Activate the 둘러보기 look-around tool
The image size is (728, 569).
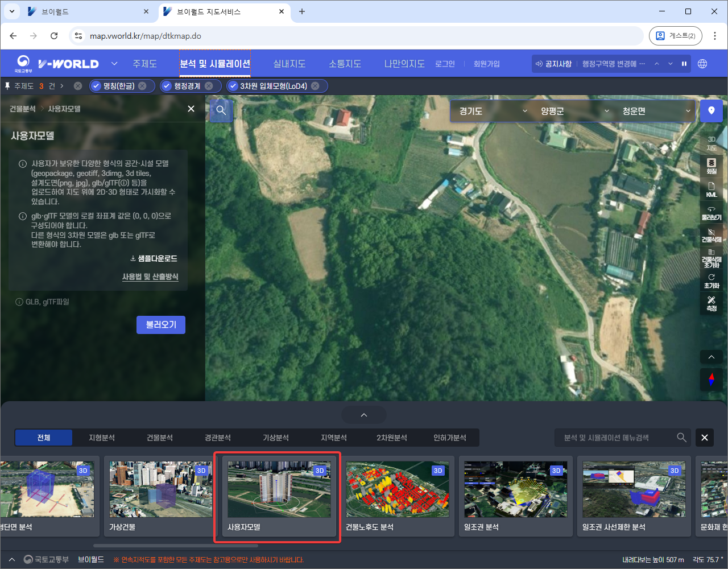(x=711, y=213)
